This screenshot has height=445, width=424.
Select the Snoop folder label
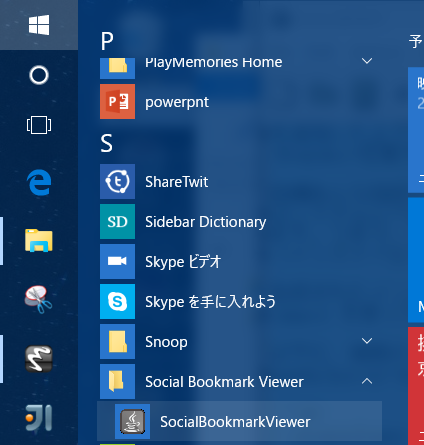pos(166,342)
